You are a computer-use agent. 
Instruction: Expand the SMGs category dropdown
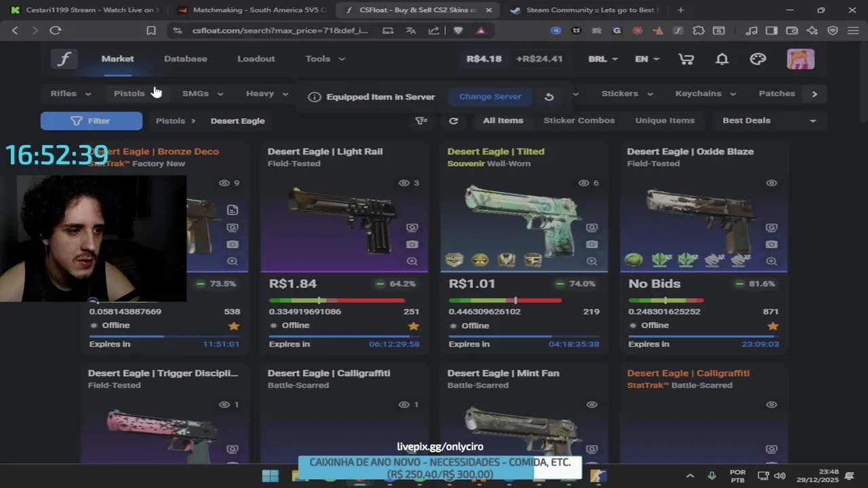(203, 94)
